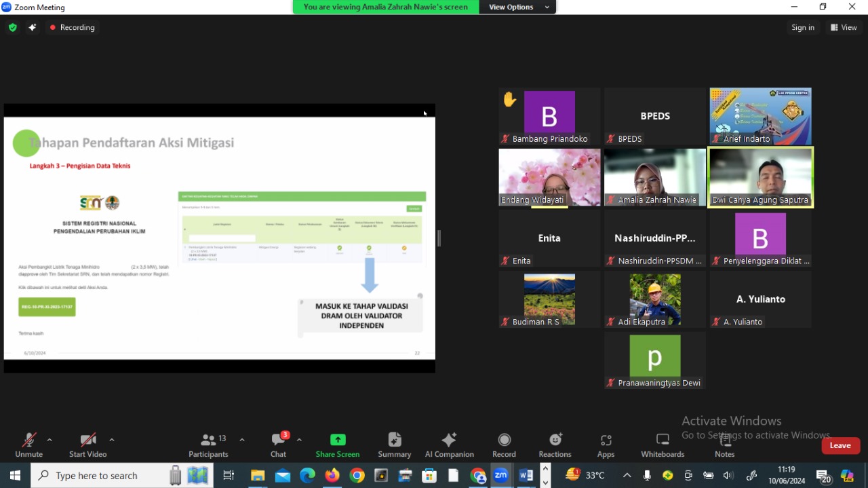
Task: Show hidden system tray icons
Action: click(627, 475)
